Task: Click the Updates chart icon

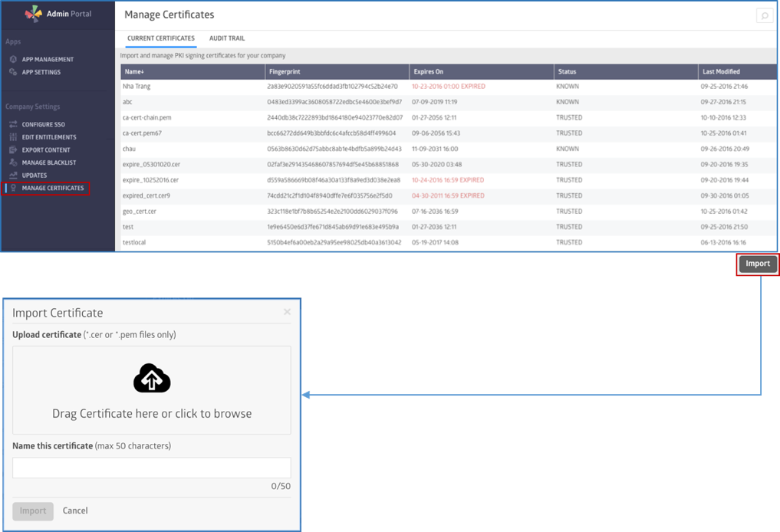Action: click(13, 176)
